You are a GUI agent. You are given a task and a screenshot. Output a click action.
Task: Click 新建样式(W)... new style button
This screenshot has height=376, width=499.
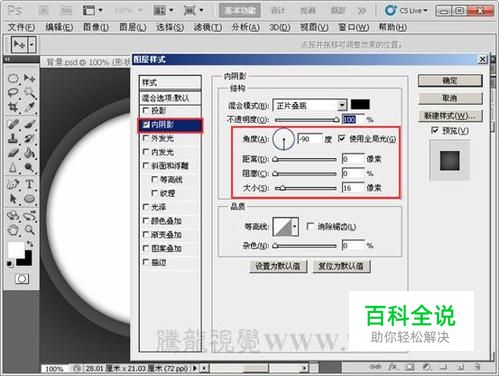(x=450, y=116)
